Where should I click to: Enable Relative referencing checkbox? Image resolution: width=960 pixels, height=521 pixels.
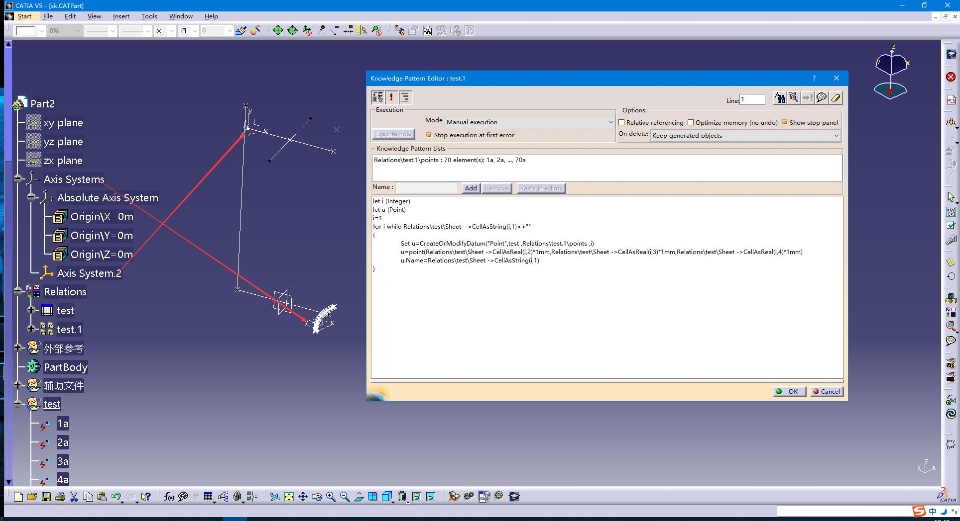coord(621,122)
